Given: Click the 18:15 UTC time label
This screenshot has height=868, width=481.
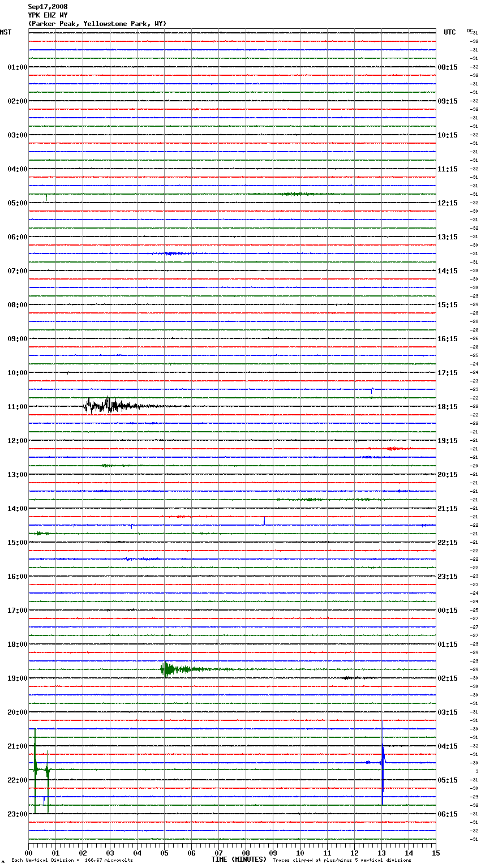Looking at the screenshot, I should click(x=448, y=407).
